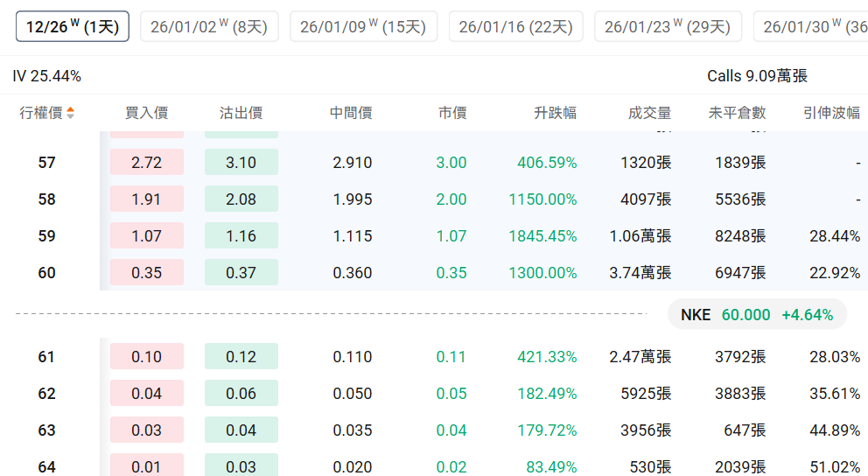
Task: Choose the 26/01/16 (22天) expiry tab
Action: tap(515, 26)
